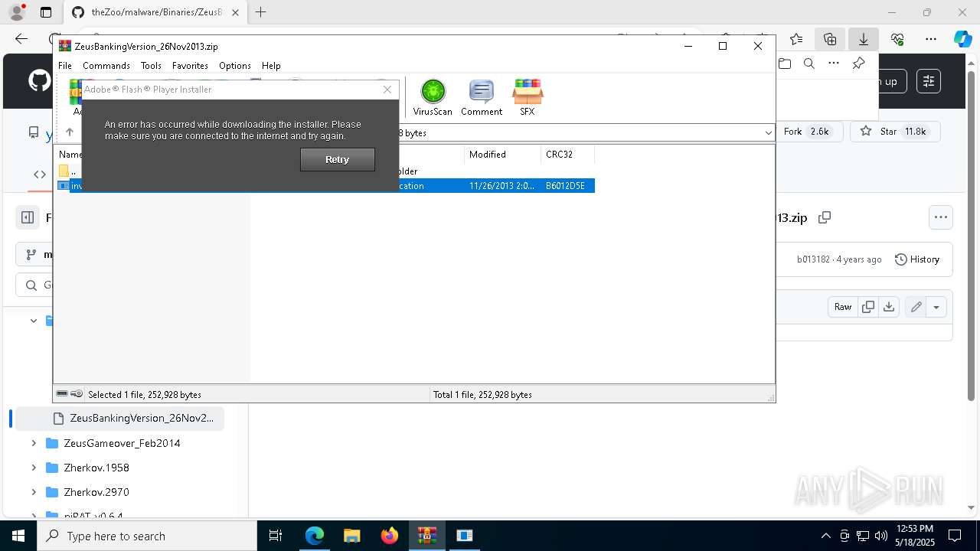Expand the ZeusGameover_Feb2014 folder
This screenshot has height=551, width=980.
(34, 443)
